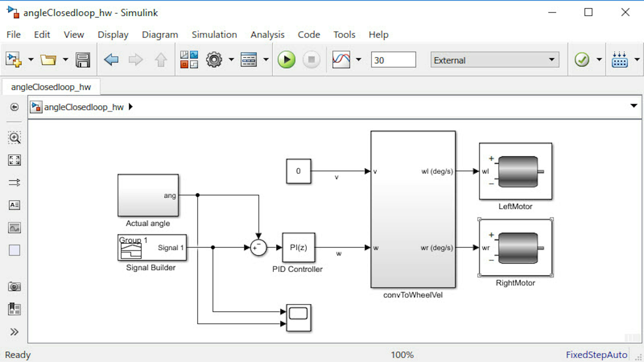644x362 pixels.
Task: Click the Screenshot camera icon
Action: point(14,287)
